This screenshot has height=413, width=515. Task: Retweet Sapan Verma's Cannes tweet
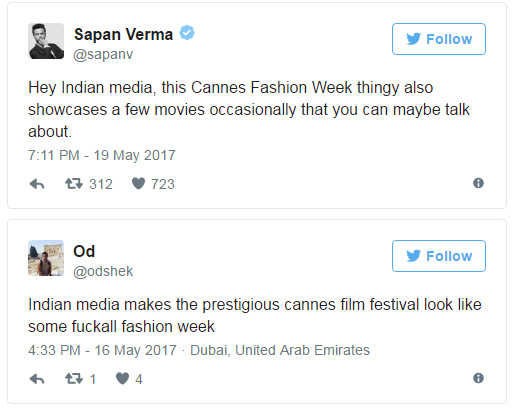pyautogui.click(x=74, y=184)
